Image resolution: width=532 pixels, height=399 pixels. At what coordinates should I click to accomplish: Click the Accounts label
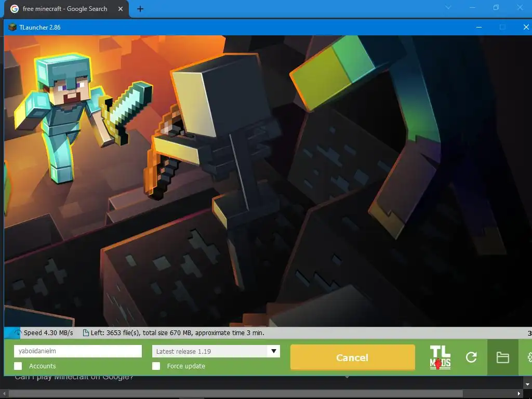43,366
